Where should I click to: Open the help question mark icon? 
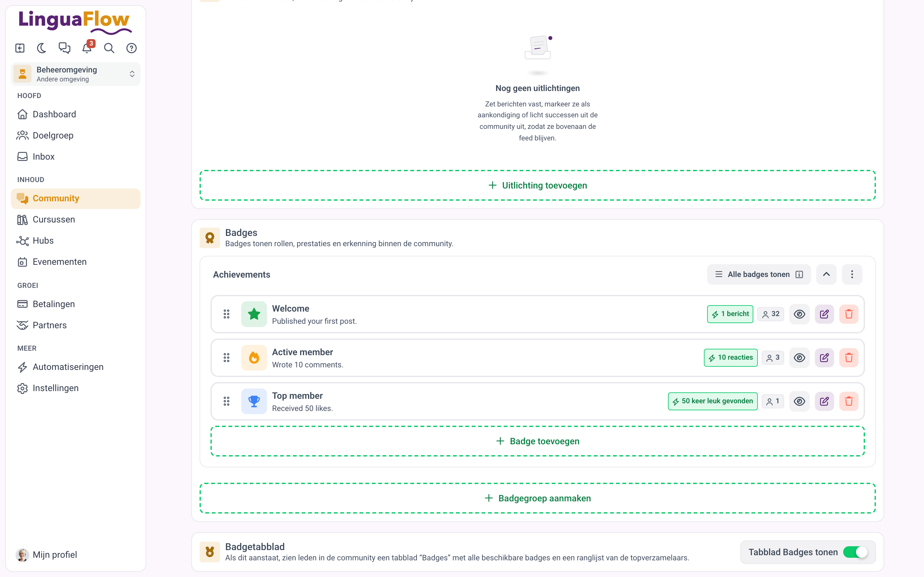131,48
